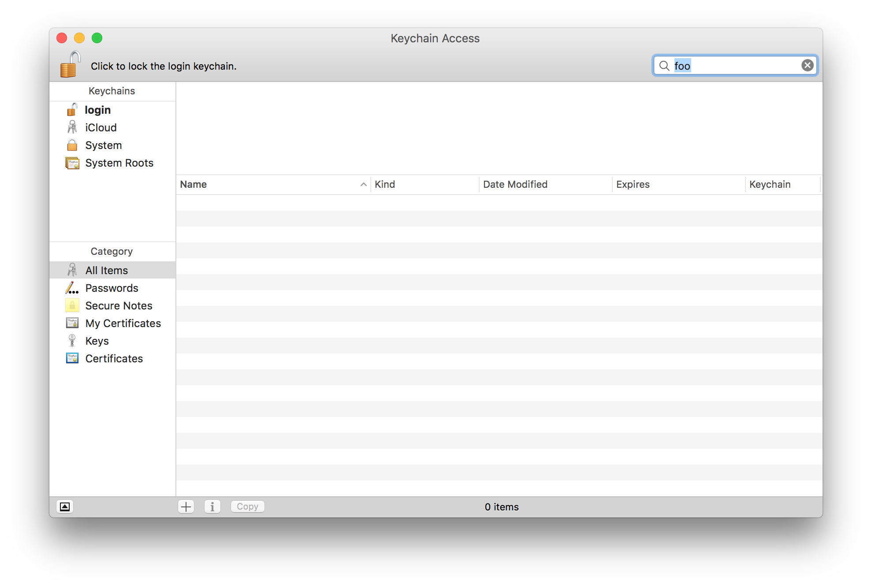Select the login keychain
The height and width of the screenshot is (588, 872).
(97, 110)
